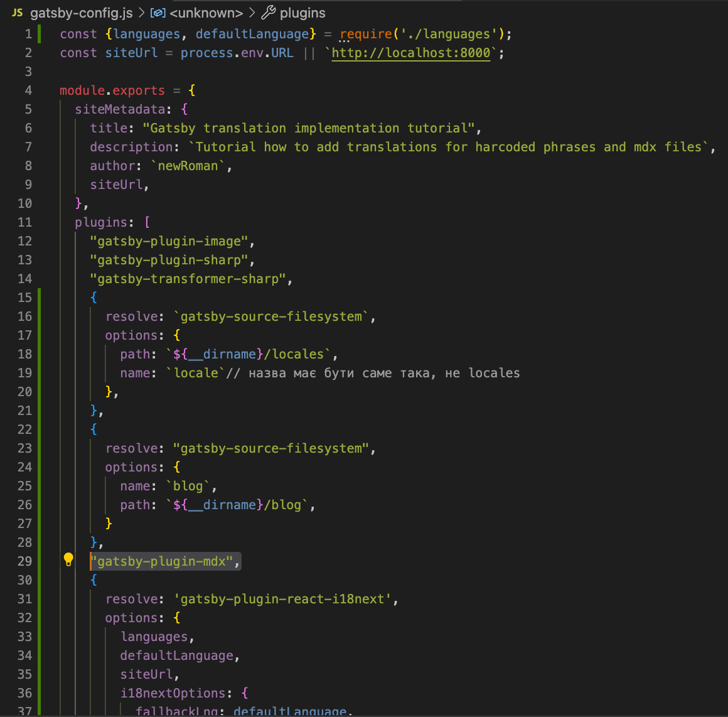Click "gatsby-source-filesystem" double-quoted string on line 23
This screenshot has height=717, width=728.
pos(271,448)
